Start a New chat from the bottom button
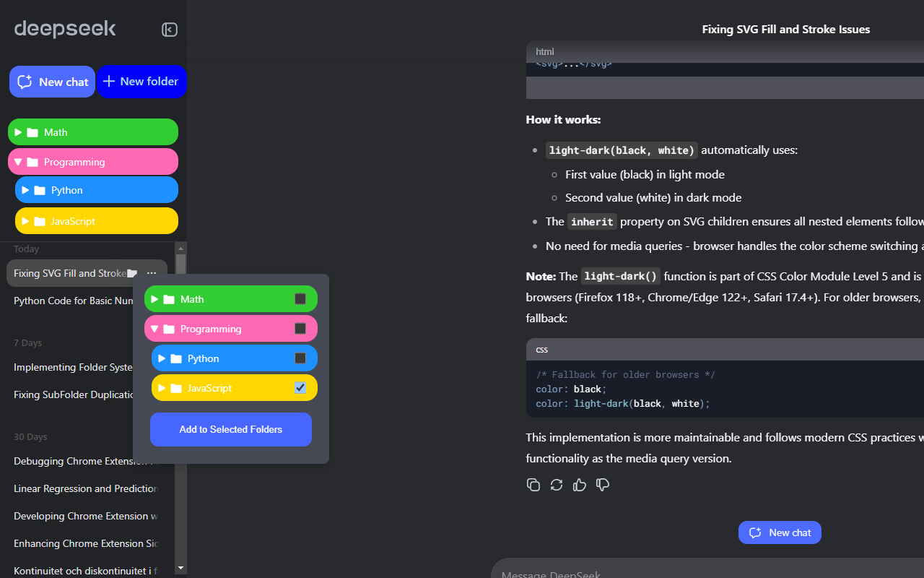This screenshot has width=924, height=578. [x=780, y=532]
